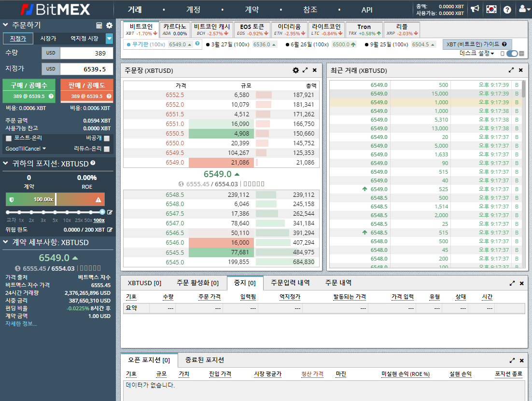The image size is (532, 401).
Task: Open order form settings gear
Action: tap(109, 26)
